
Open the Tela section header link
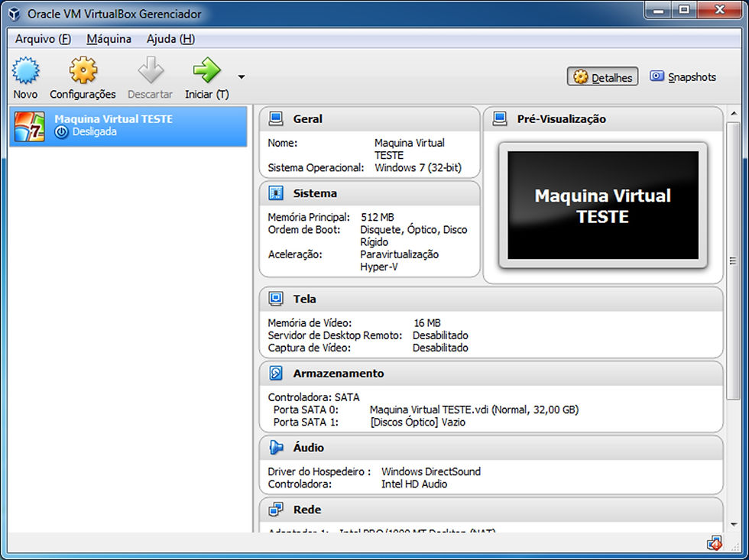pyautogui.click(x=304, y=299)
